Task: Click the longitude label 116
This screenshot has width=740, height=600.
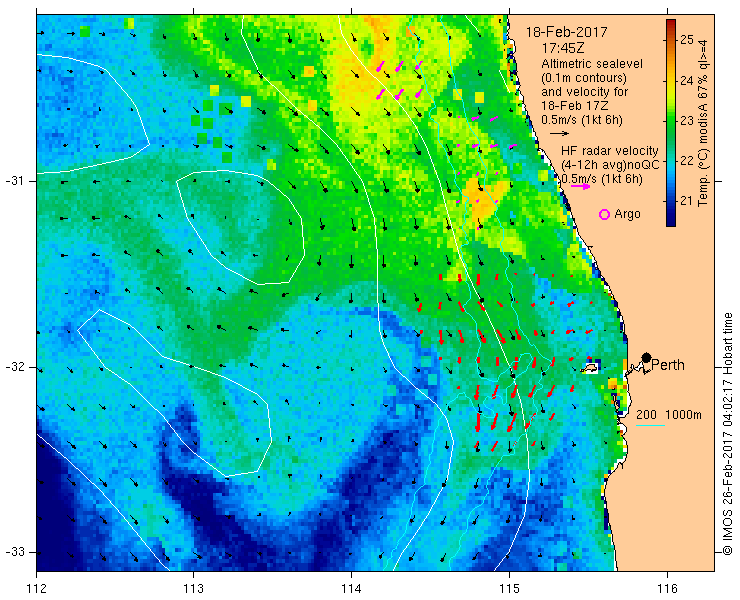Action: [667, 589]
